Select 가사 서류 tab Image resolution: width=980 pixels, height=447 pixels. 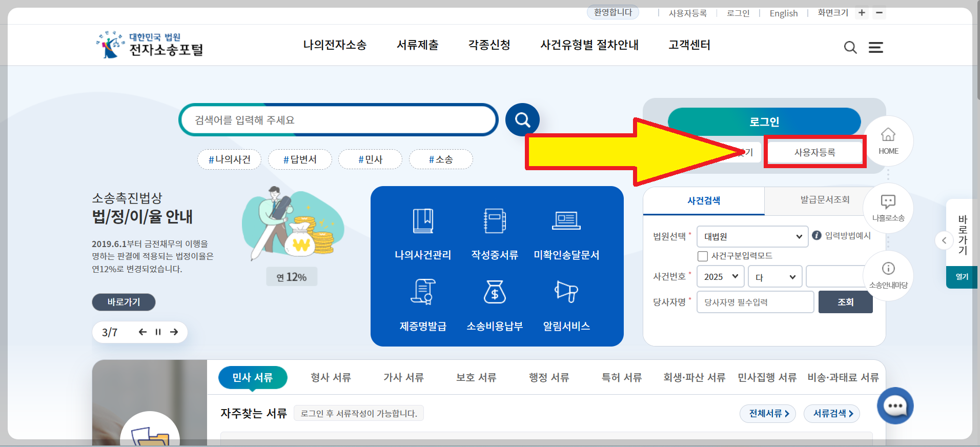coord(403,378)
